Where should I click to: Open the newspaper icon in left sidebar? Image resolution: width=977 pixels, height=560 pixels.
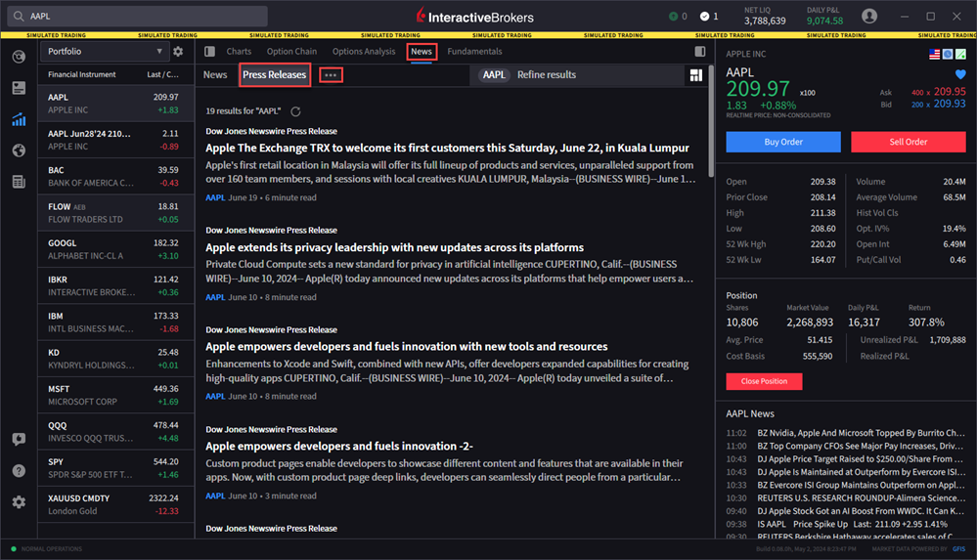point(19,182)
